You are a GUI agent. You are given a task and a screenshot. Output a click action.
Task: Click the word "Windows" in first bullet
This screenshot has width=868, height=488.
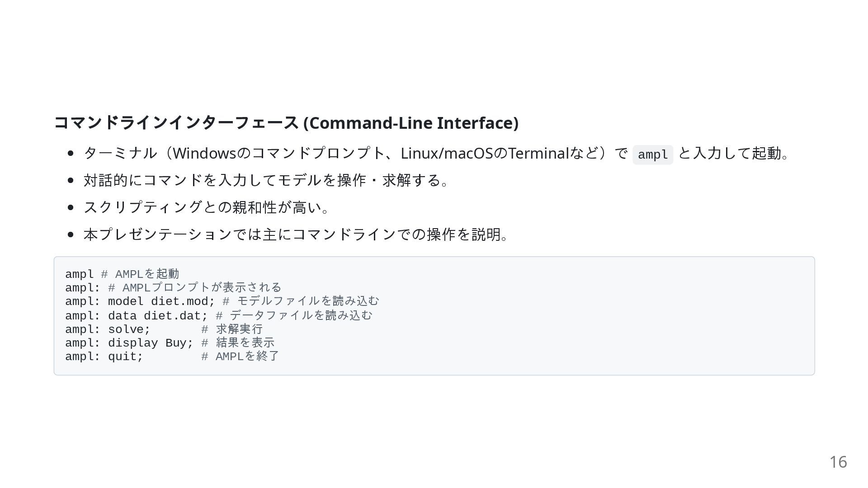tap(204, 154)
